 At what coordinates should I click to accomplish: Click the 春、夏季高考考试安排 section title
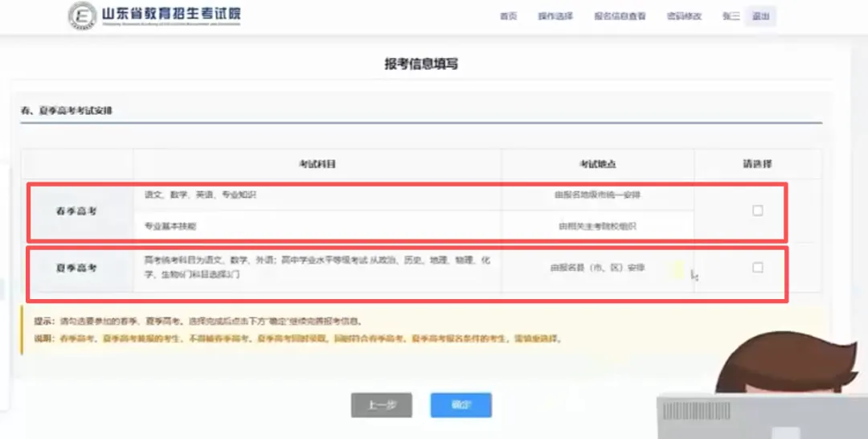67,111
